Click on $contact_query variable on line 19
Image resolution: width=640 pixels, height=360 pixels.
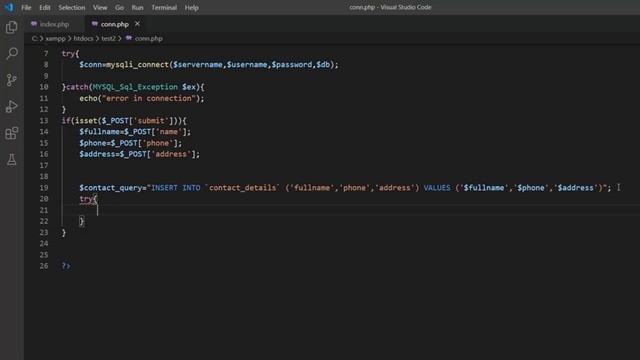(111, 187)
